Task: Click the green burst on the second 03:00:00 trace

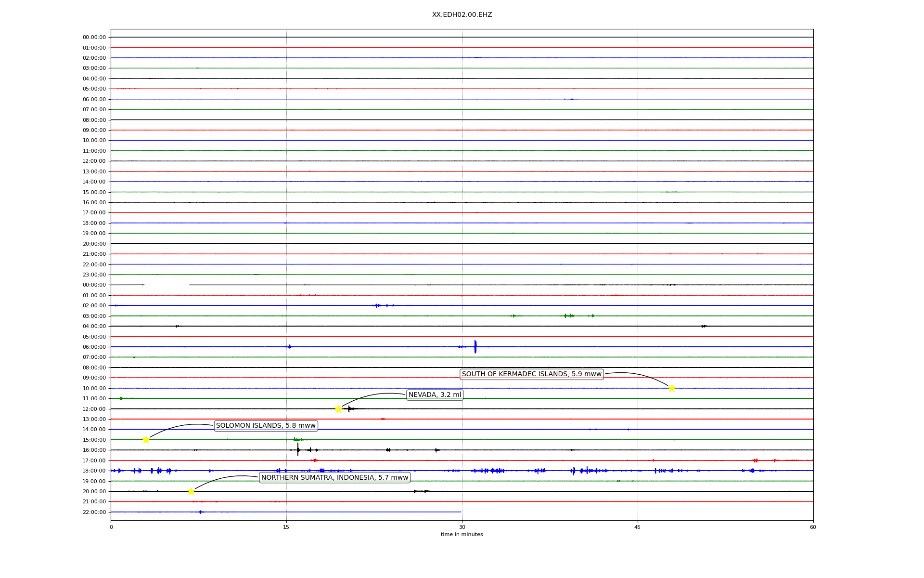Action: coord(568,316)
